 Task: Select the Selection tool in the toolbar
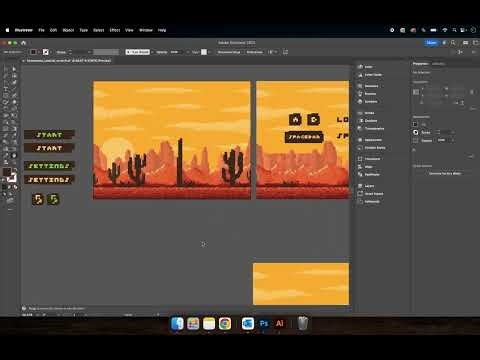point(6,69)
